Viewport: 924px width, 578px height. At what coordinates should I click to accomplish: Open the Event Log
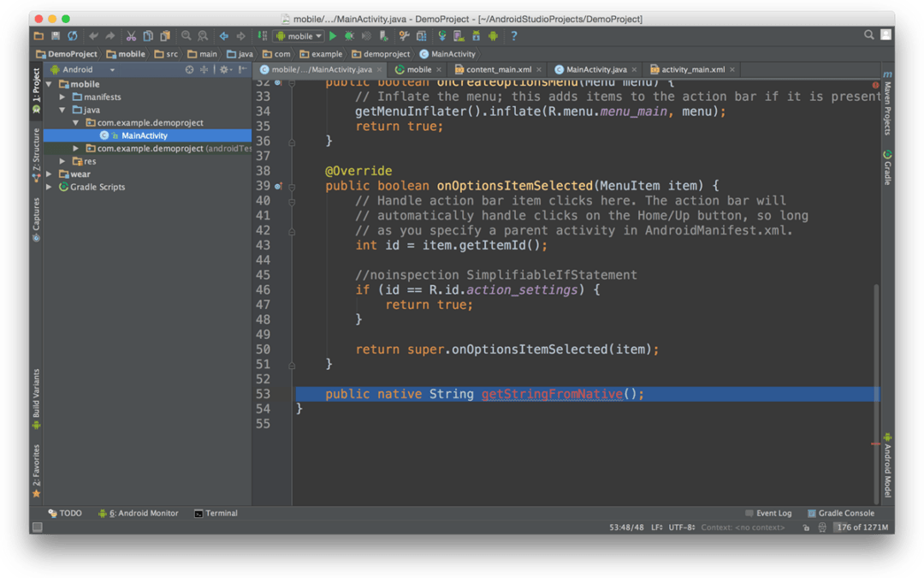768,513
